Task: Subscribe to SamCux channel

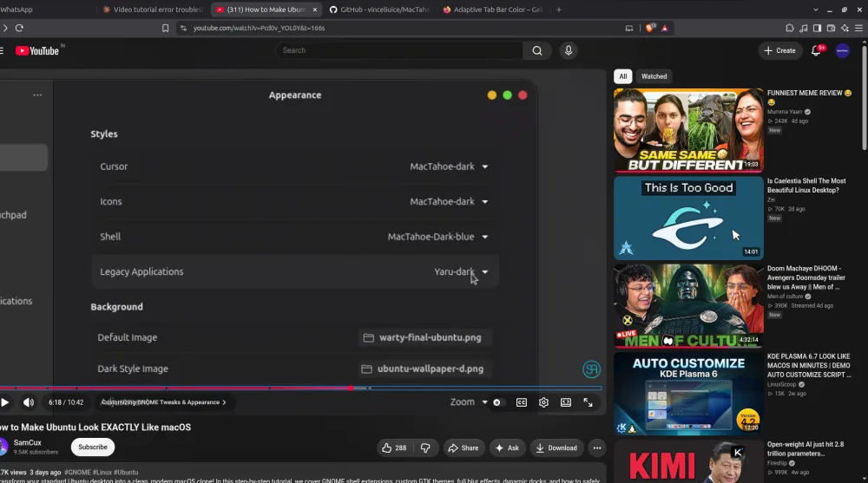Action: pos(93,447)
